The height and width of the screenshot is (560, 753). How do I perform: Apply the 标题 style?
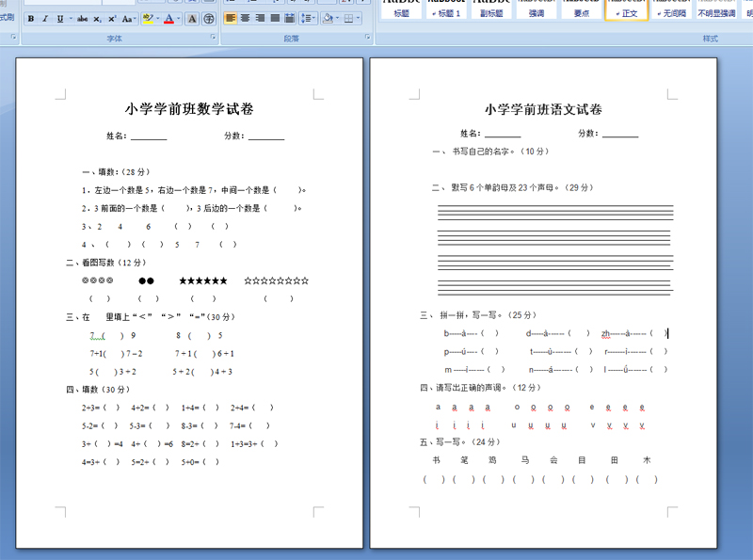point(402,9)
